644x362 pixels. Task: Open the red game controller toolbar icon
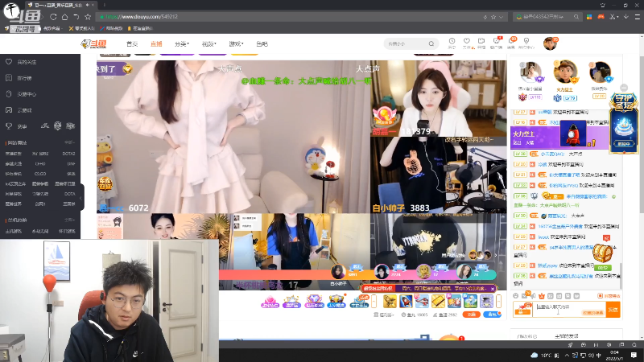click(x=601, y=17)
